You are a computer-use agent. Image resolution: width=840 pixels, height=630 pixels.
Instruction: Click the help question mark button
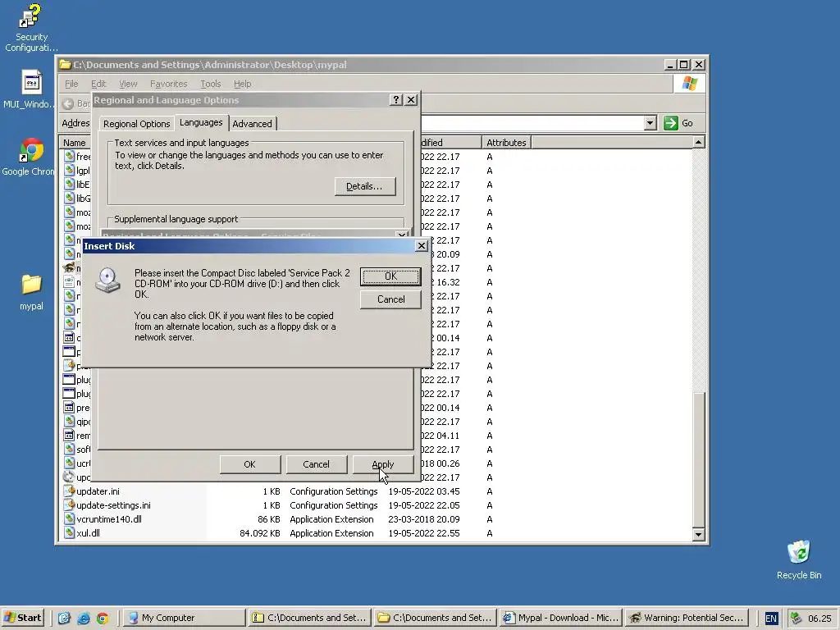(x=395, y=99)
